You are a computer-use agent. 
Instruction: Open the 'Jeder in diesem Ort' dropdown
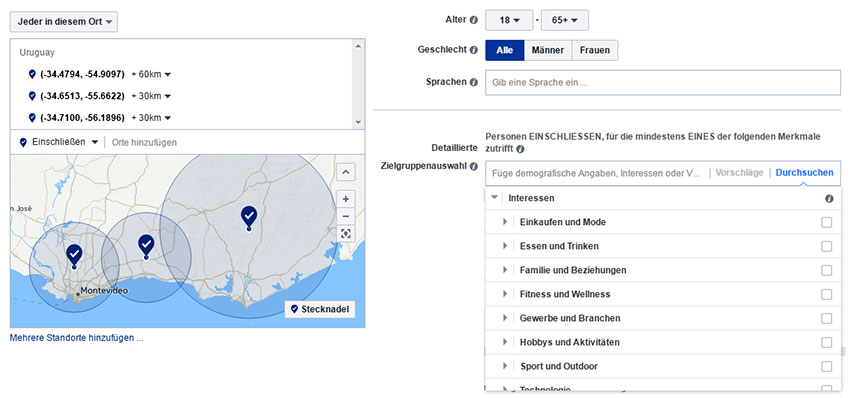pyautogui.click(x=64, y=22)
